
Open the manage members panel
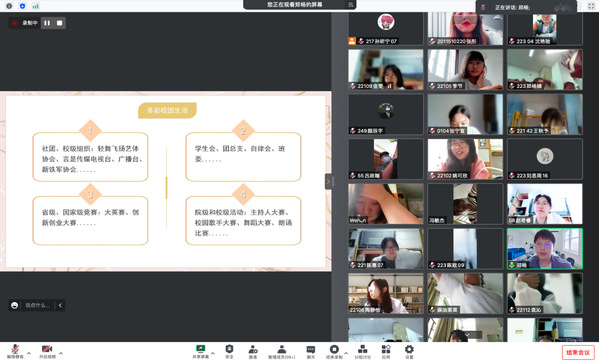[x=282, y=351]
